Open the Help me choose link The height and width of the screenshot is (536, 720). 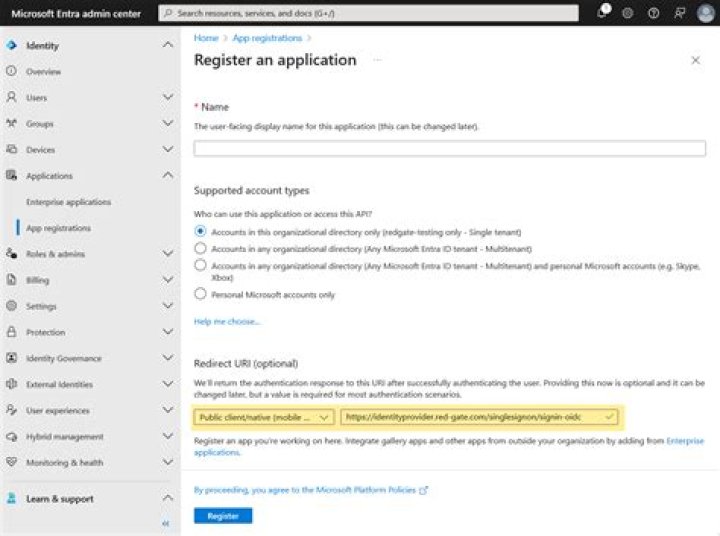(x=227, y=321)
